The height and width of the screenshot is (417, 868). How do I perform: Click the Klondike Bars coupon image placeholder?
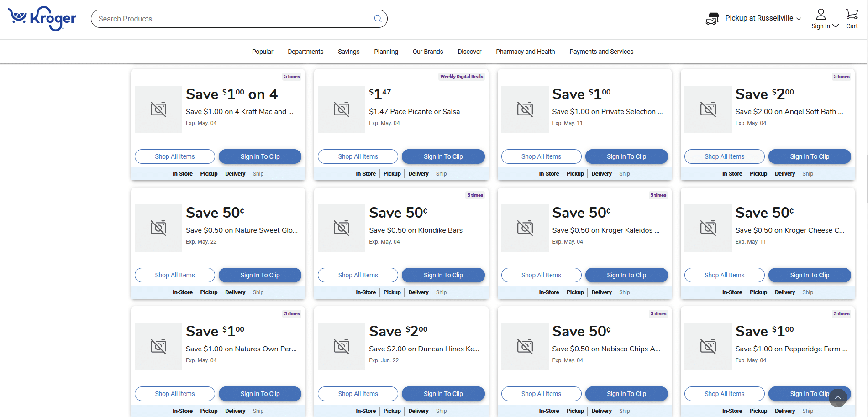pos(342,228)
